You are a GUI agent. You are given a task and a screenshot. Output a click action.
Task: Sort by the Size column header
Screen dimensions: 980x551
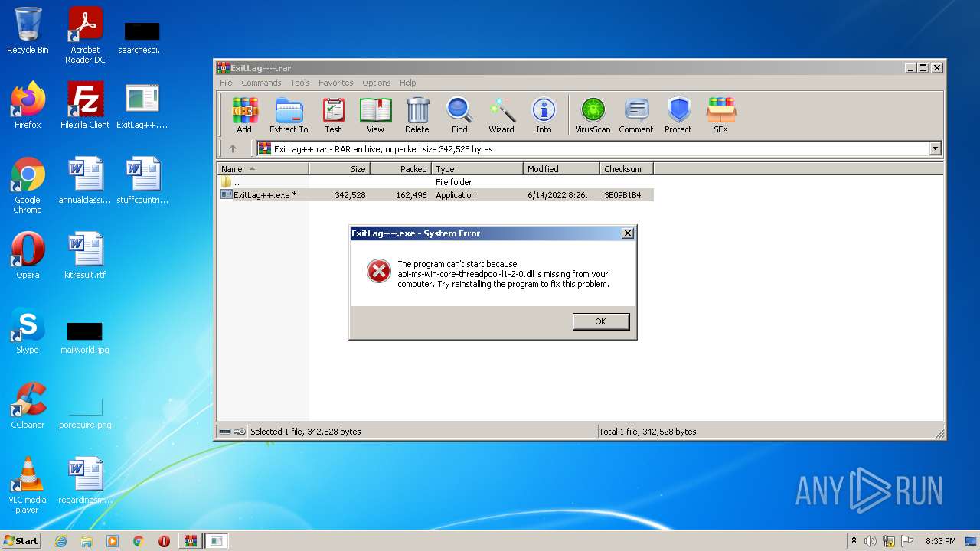pyautogui.click(x=339, y=169)
